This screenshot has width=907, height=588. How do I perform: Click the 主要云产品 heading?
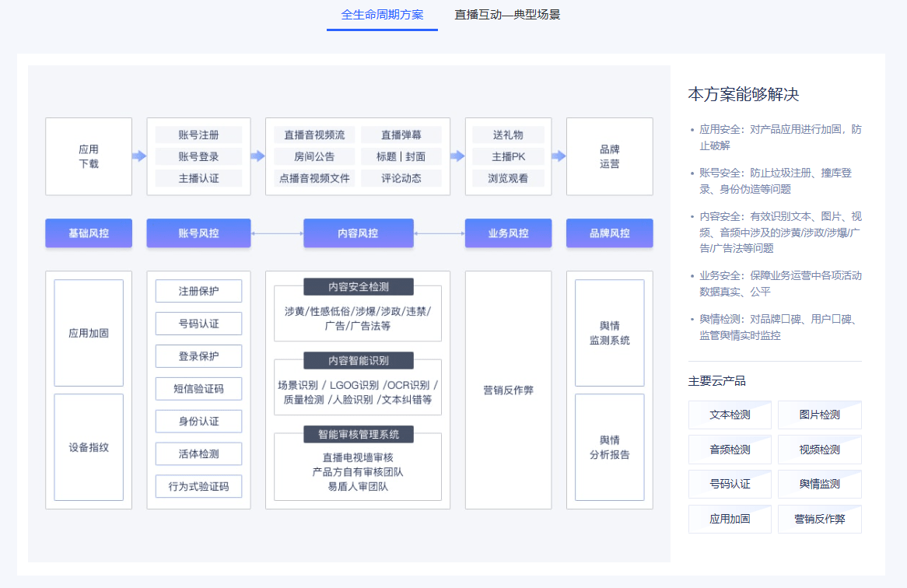tap(716, 381)
